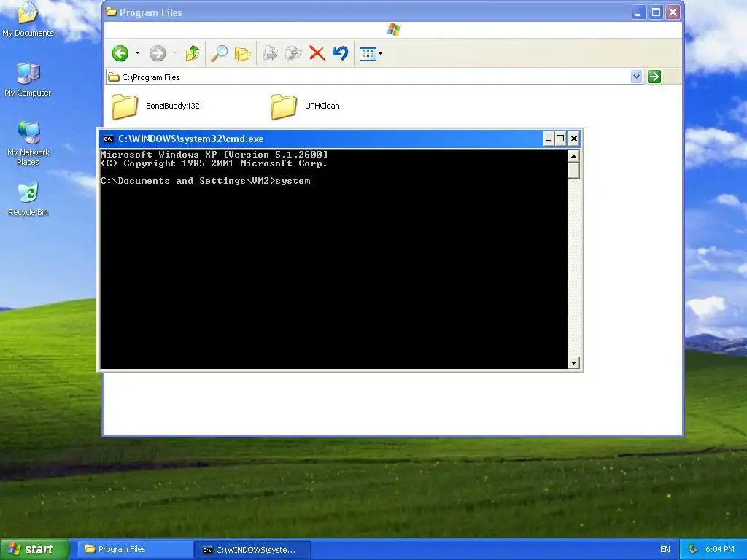
Task: Minimize the cmd.exe window
Action: tap(549, 139)
